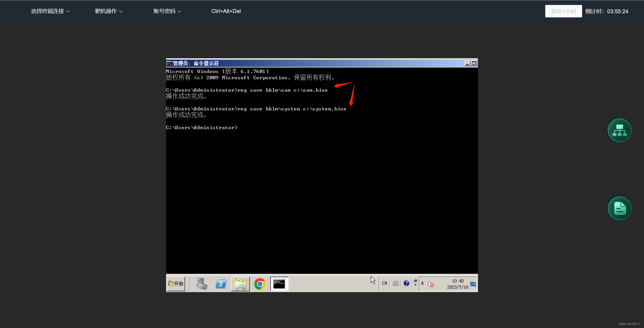
Task: Open the 选择终端连接 dropdown
Action: [x=50, y=11]
